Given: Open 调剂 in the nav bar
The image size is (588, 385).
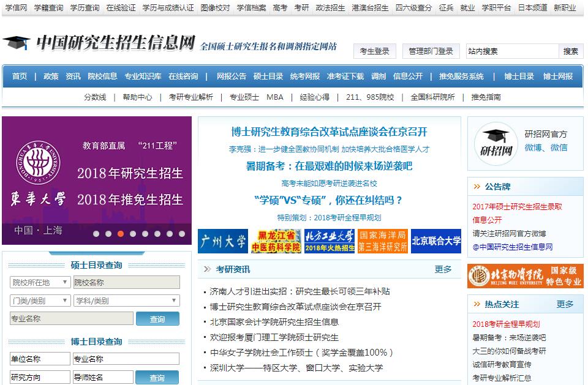Looking at the screenshot, I should click(379, 77).
